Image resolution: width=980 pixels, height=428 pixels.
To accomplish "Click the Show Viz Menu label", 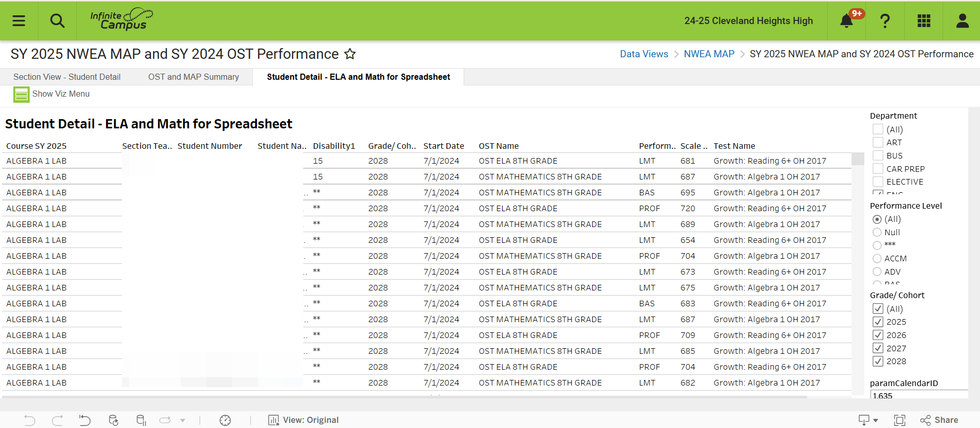I will click(x=61, y=94).
